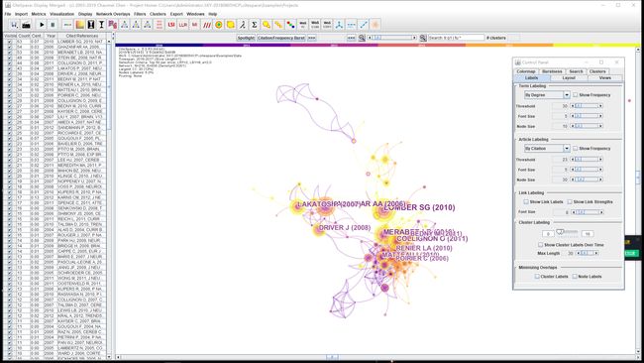This screenshot has width=644, height=363.
Task: Uncheck visibility for LOMBER SG 2010 row
Action: point(10,42)
